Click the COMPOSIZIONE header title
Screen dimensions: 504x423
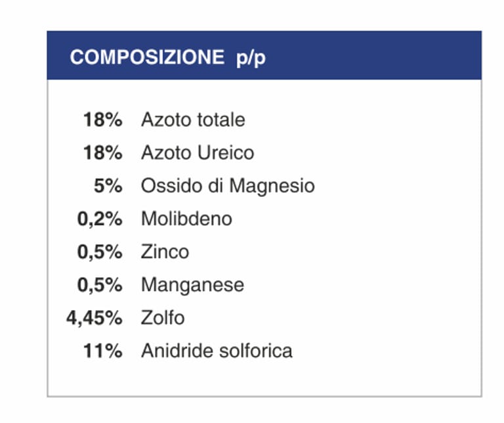pyautogui.click(x=146, y=57)
